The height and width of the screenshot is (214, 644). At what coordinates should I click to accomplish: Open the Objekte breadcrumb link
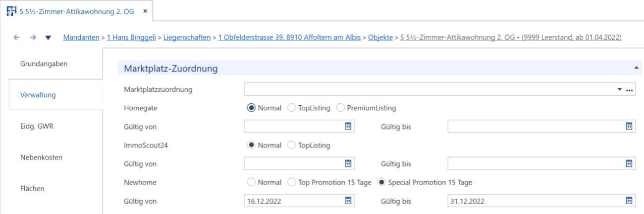pos(380,37)
